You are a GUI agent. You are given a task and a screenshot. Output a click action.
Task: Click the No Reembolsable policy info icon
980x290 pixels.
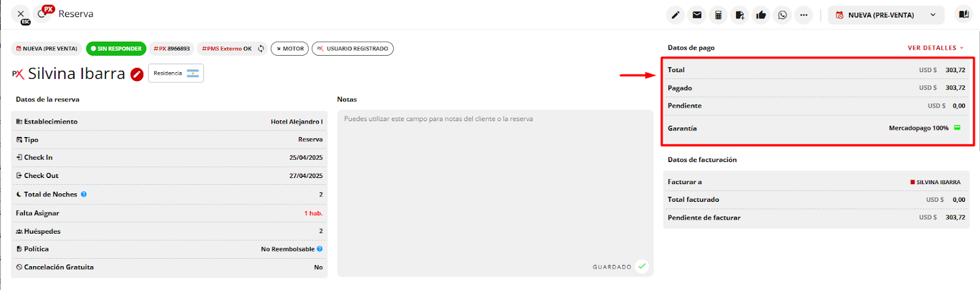(x=320, y=249)
